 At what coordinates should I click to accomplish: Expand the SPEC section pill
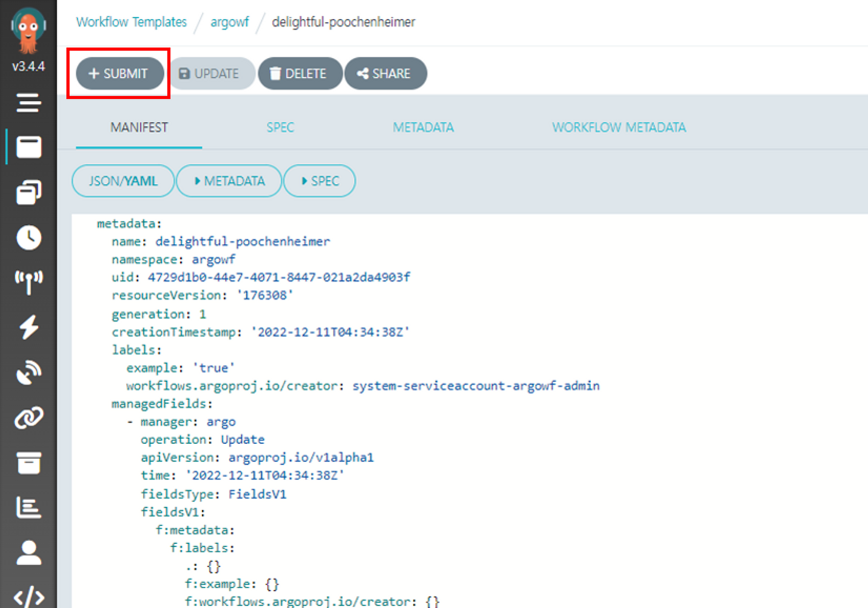pyautogui.click(x=319, y=181)
